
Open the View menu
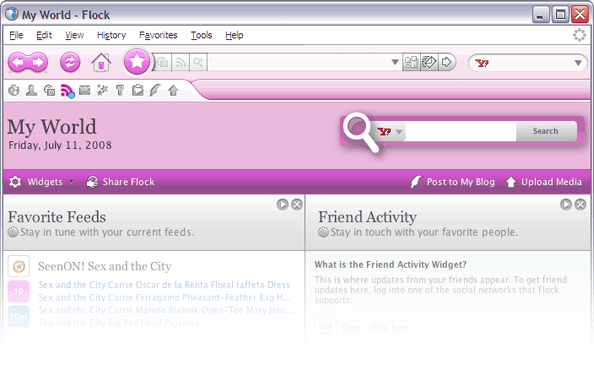pos(74,35)
